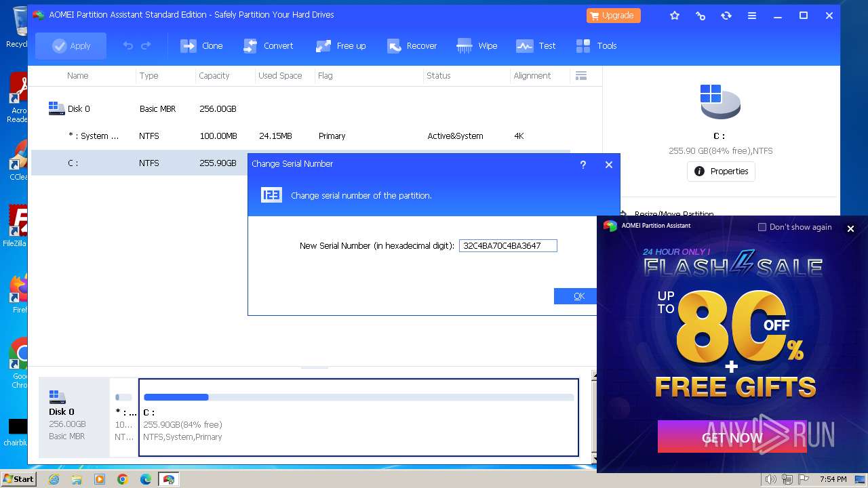Open the Acrobat Reader desktop shortcut

tap(18, 98)
